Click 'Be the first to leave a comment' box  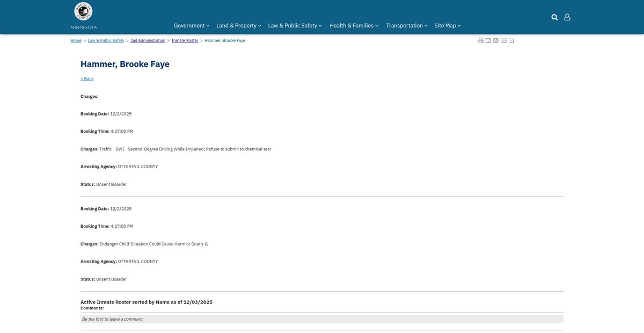pos(321,319)
